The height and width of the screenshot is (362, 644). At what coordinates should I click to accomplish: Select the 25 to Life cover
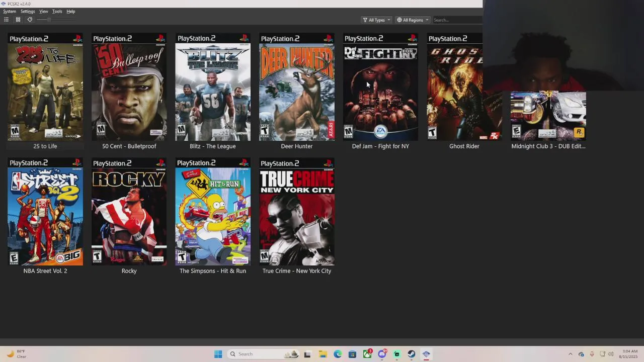(x=45, y=87)
